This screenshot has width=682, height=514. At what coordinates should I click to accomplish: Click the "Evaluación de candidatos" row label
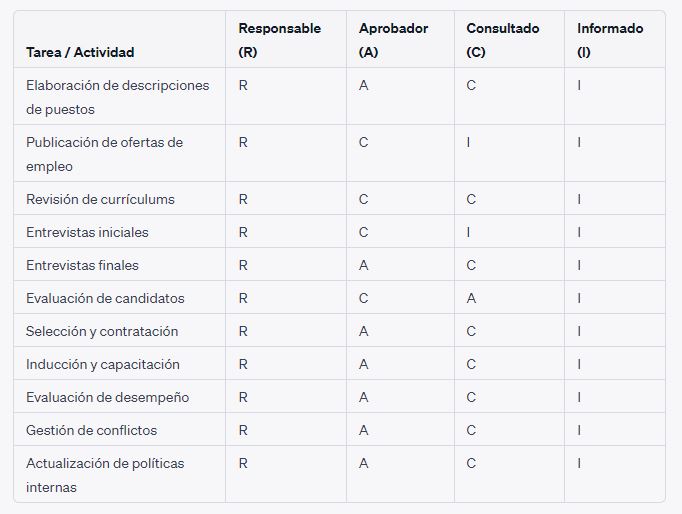(105, 298)
